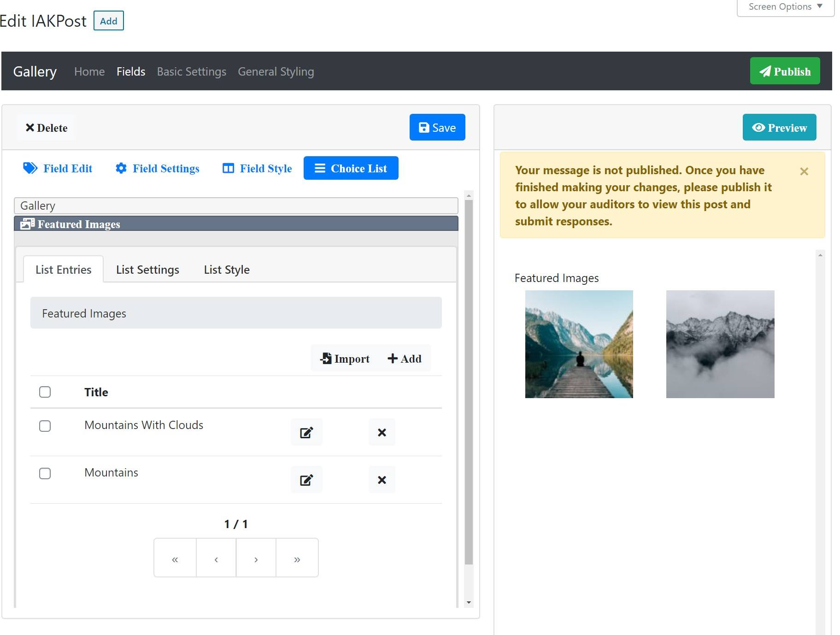Click the Import button
This screenshot has height=635, width=840.
[345, 359]
